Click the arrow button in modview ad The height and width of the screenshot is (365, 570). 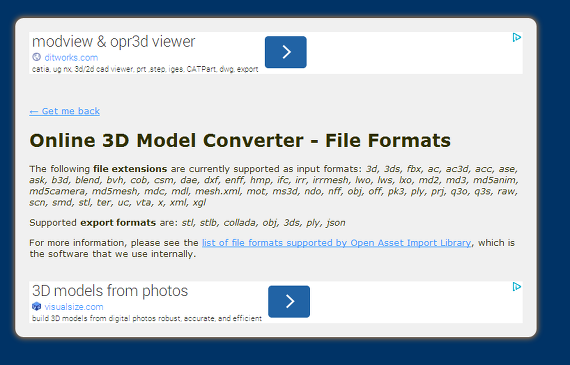click(285, 52)
